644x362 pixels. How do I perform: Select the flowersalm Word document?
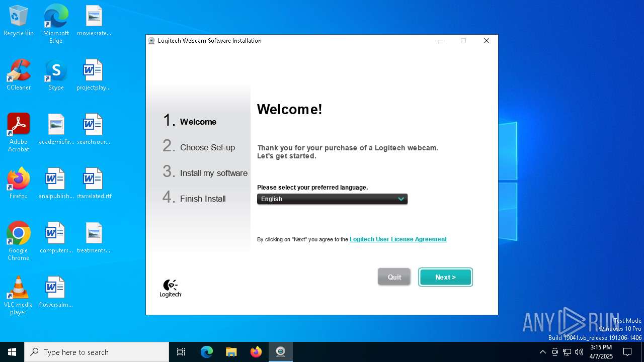click(x=56, y=292)
